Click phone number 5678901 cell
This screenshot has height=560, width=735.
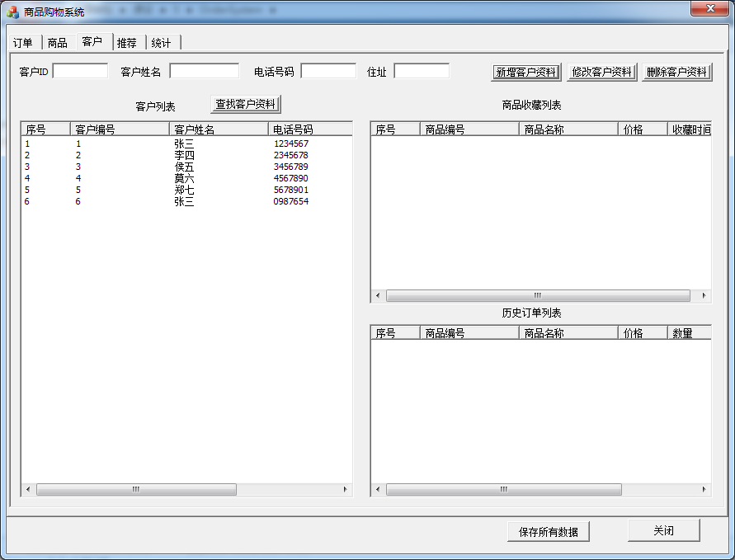(291, 190)
